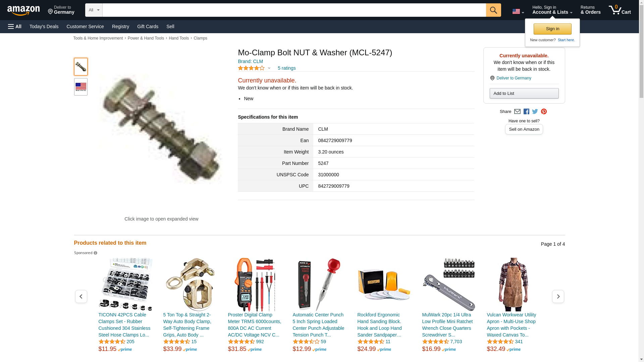Open the Amazon logo home link
The height and width of the screenshot is (362, 644).
pyautogui.click(x=23, y=11)
